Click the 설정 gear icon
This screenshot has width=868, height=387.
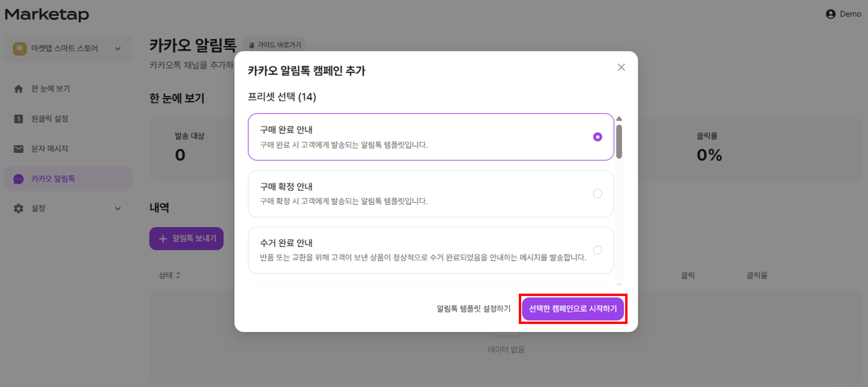[19, 209]
